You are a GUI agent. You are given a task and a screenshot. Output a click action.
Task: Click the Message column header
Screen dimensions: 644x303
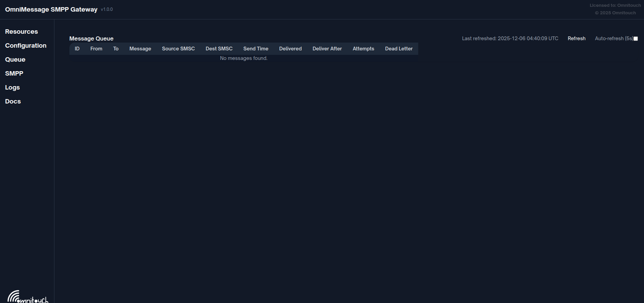[140, 49]
